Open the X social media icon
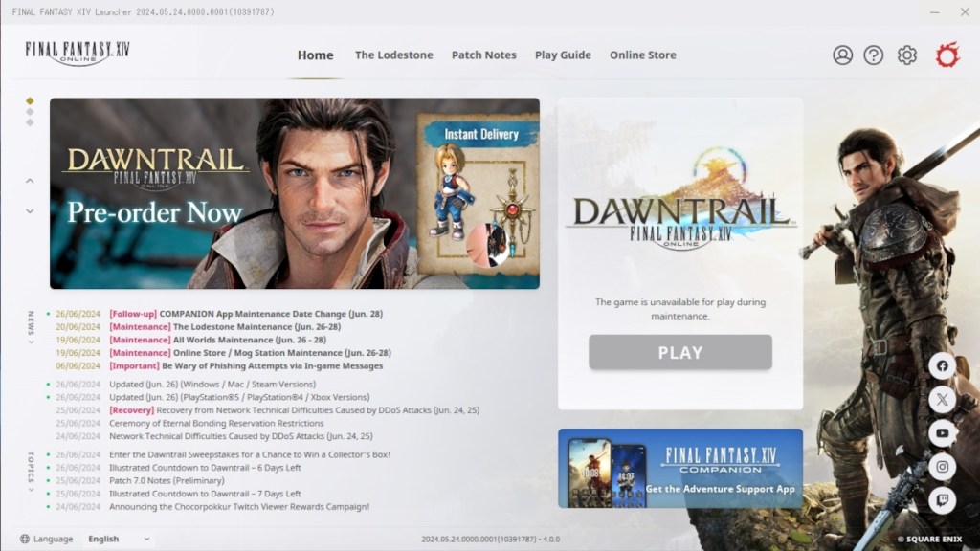Image resolution: width=980 pixels, height=551 pixels. click(943, 400)
